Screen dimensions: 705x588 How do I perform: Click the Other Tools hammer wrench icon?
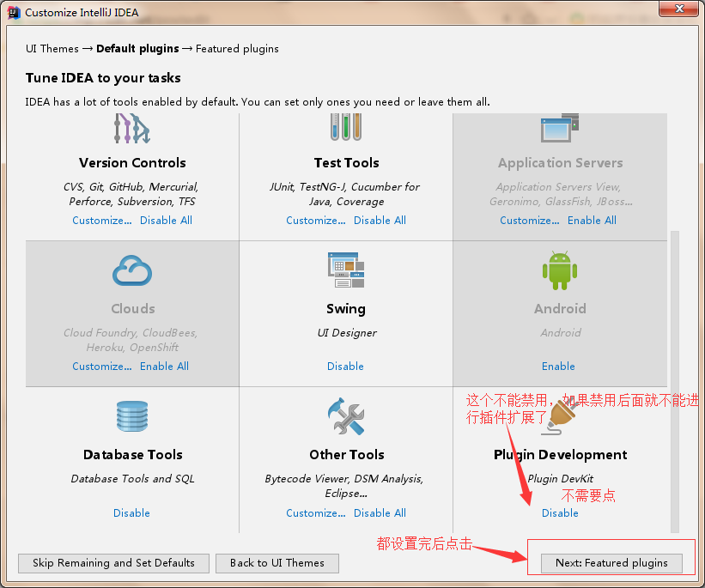[346, 416]
